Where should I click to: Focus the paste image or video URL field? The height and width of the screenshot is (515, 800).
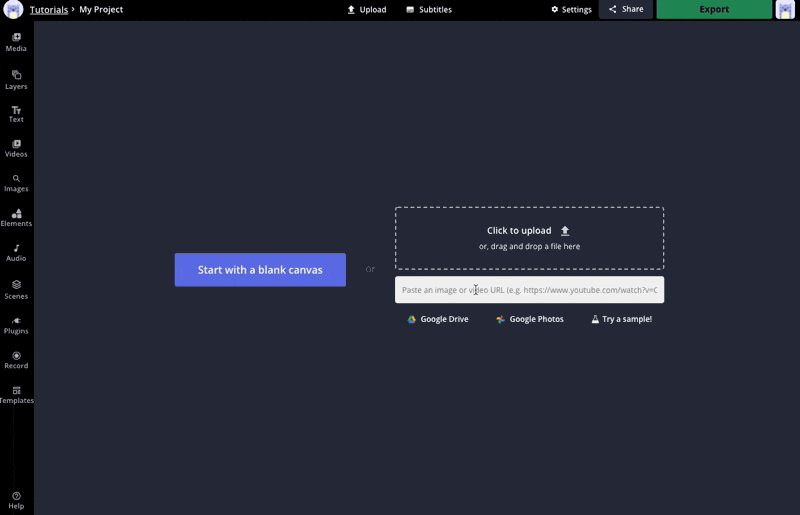tap(530, 289)
